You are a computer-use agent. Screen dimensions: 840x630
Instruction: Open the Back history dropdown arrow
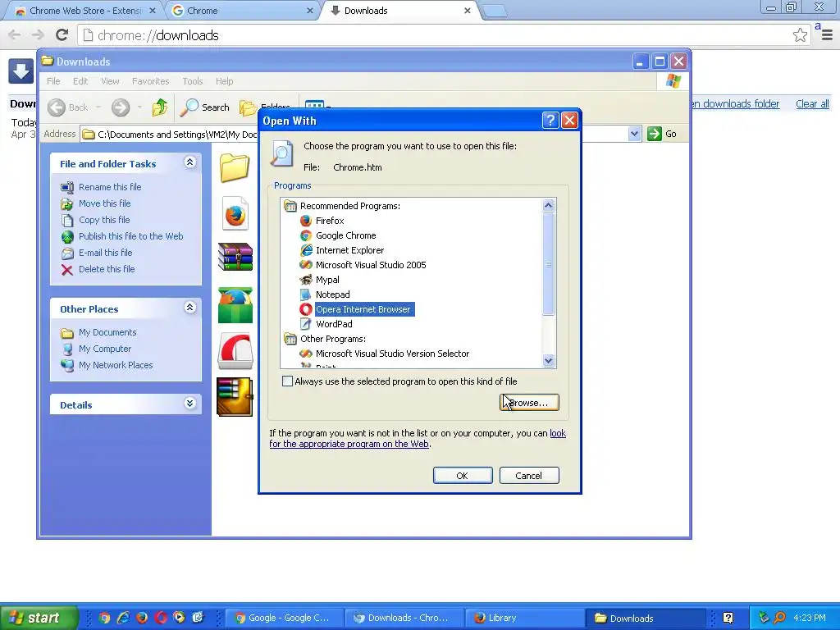coord(98,107)
